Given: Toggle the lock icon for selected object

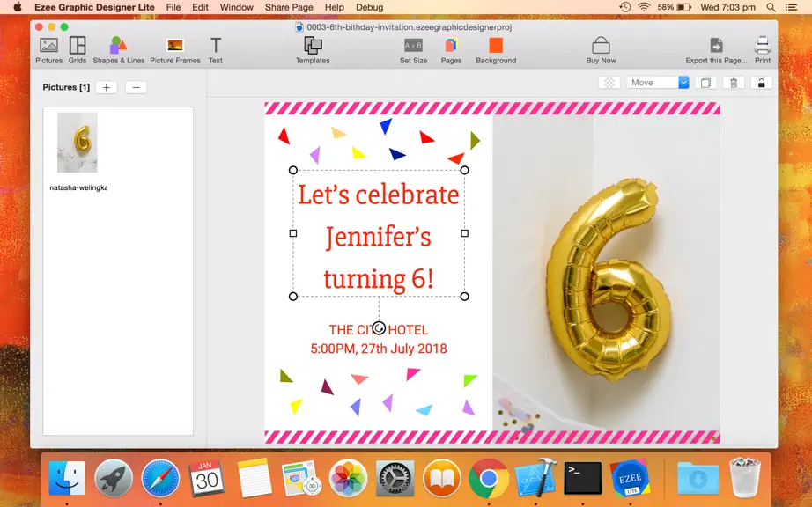Looking at the screenshot, I should click(761, 83).
